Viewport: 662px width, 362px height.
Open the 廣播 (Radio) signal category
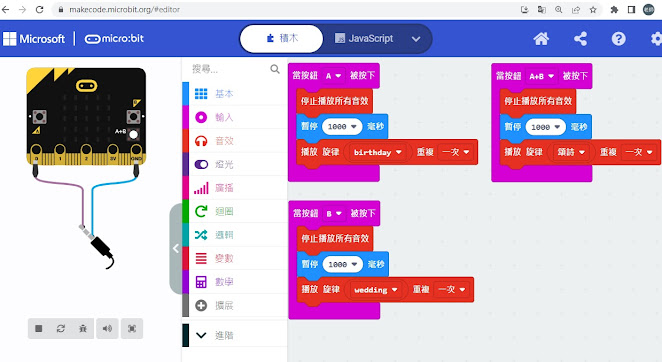coord(235,188)
